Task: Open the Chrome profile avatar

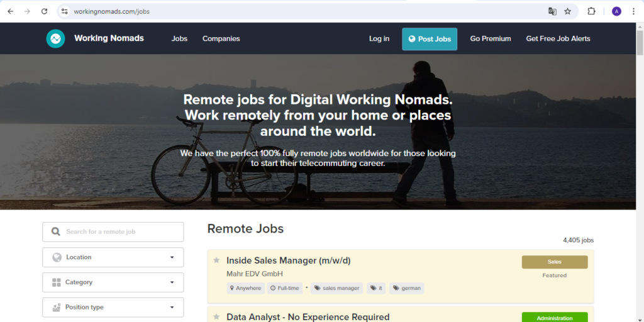Action: [616, 11]
